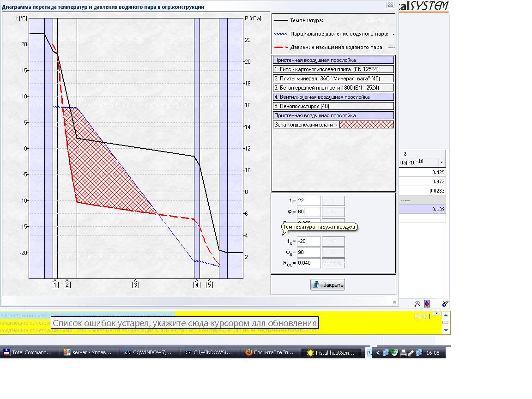Viewport: 532px width, 399px height.
Task: Click the Закрыть button
Action: (x=327, y=284)
